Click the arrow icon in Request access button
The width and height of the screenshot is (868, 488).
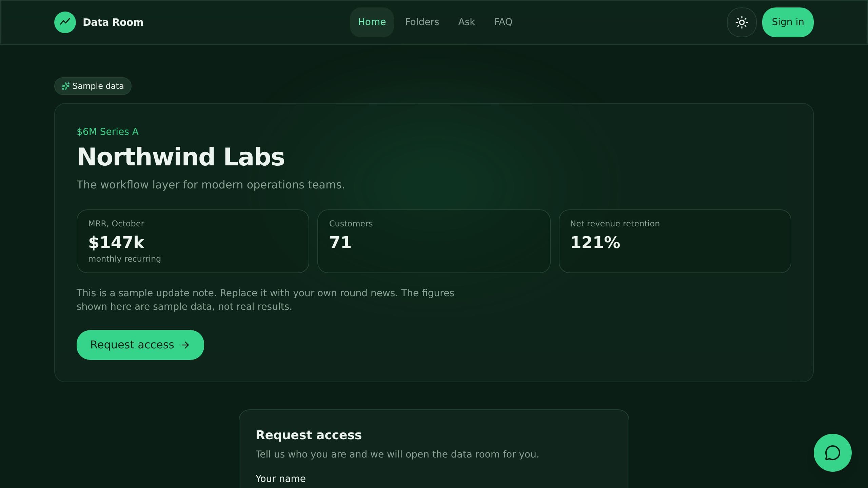pos(185,345)
